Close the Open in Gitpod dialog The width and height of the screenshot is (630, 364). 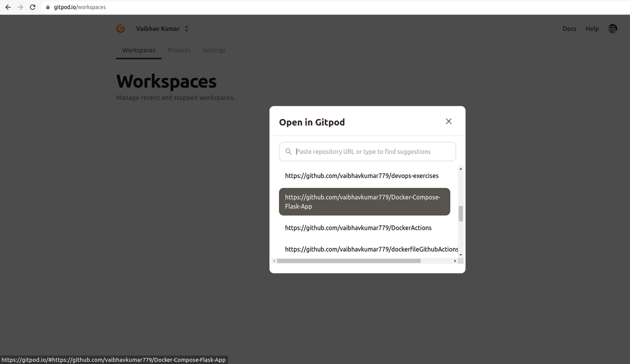tap(448, 121)
